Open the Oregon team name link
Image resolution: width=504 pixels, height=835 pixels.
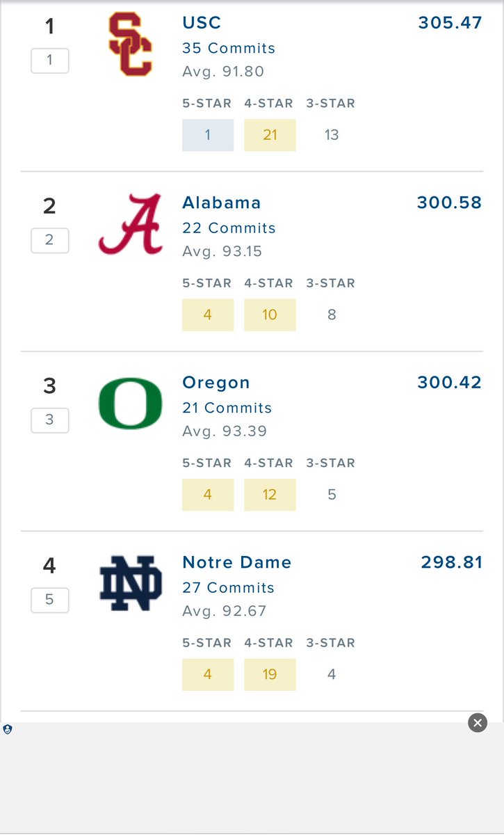216,382
